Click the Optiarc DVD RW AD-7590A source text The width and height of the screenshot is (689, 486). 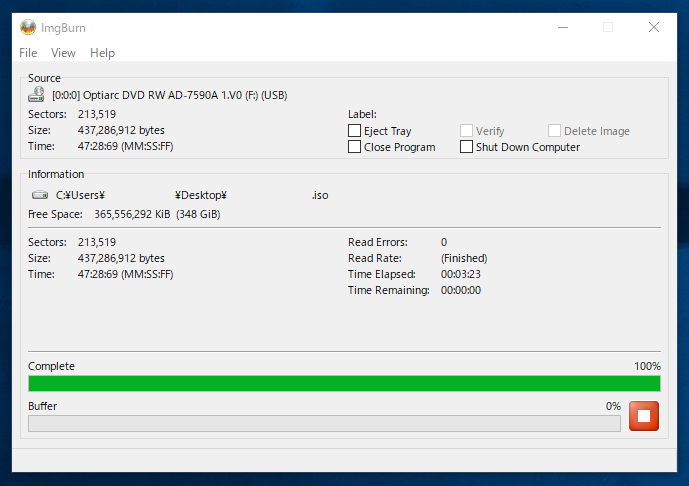click(x=170, y=95)
